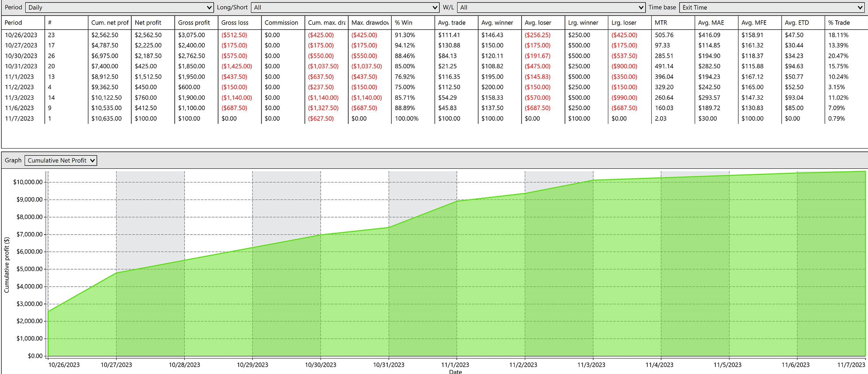Click the Max. drawdown column header
This screenshot has width=868, height=374.
pyautogui.click(x=368, y=22)
